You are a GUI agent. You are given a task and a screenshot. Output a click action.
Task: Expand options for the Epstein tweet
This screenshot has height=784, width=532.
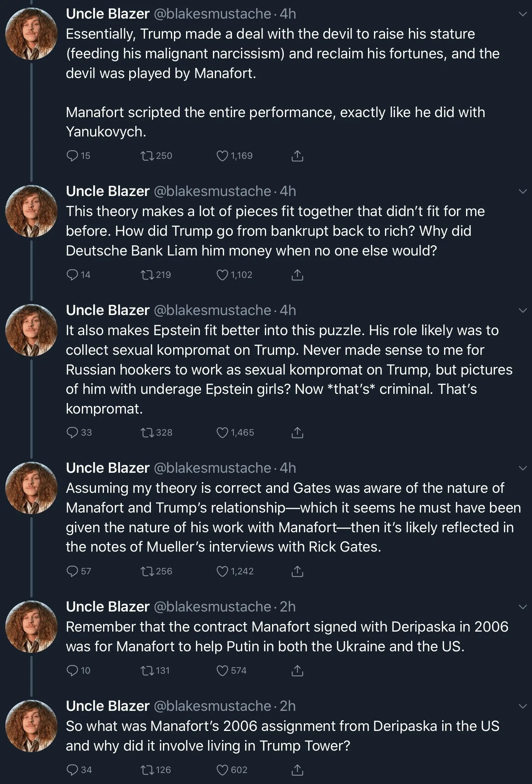[523, 311]
